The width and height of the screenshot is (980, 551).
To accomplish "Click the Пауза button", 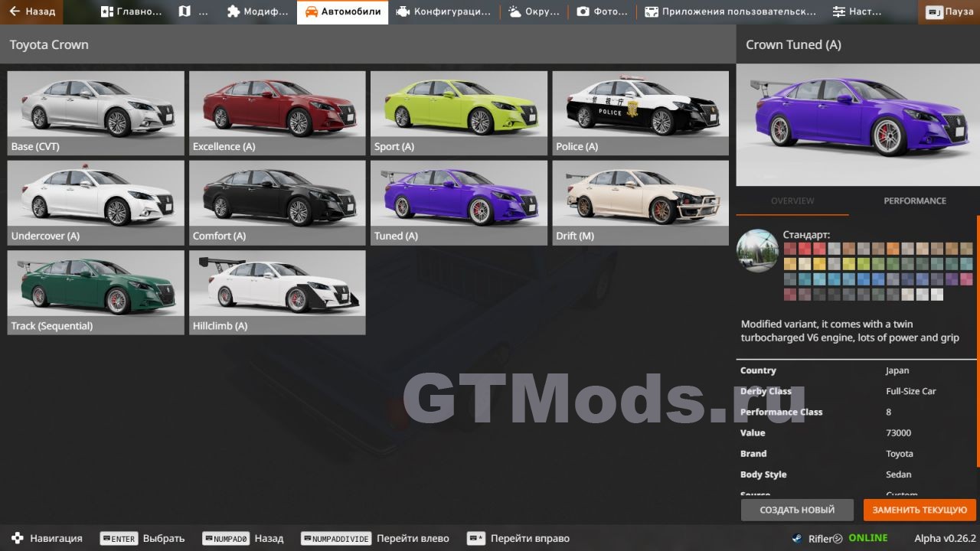I will [949, 12].
